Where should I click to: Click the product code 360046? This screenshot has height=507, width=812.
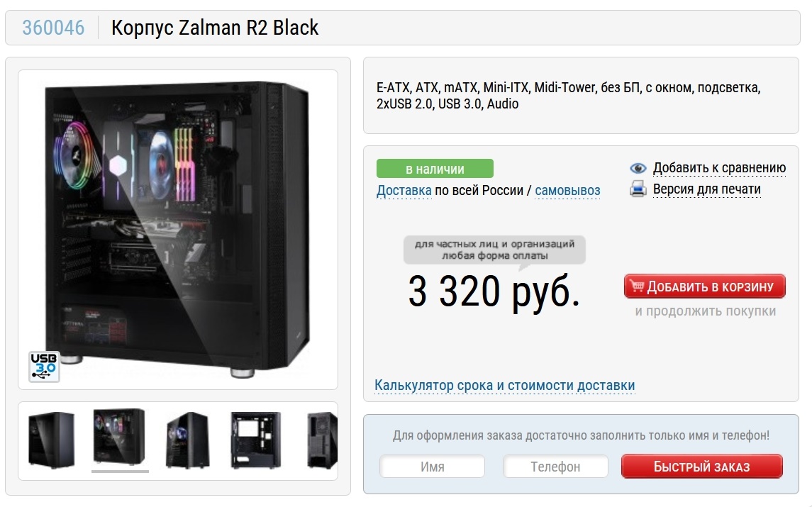[x=53, y=28]
